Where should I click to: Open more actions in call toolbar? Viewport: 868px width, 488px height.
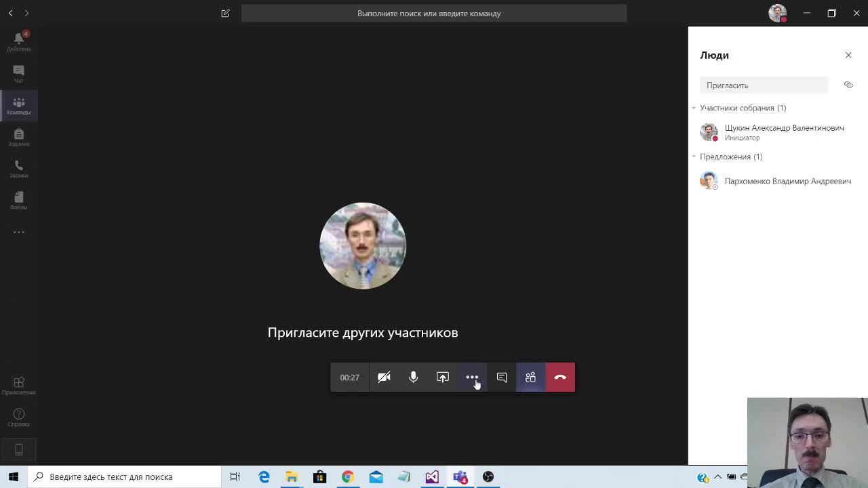472,378
